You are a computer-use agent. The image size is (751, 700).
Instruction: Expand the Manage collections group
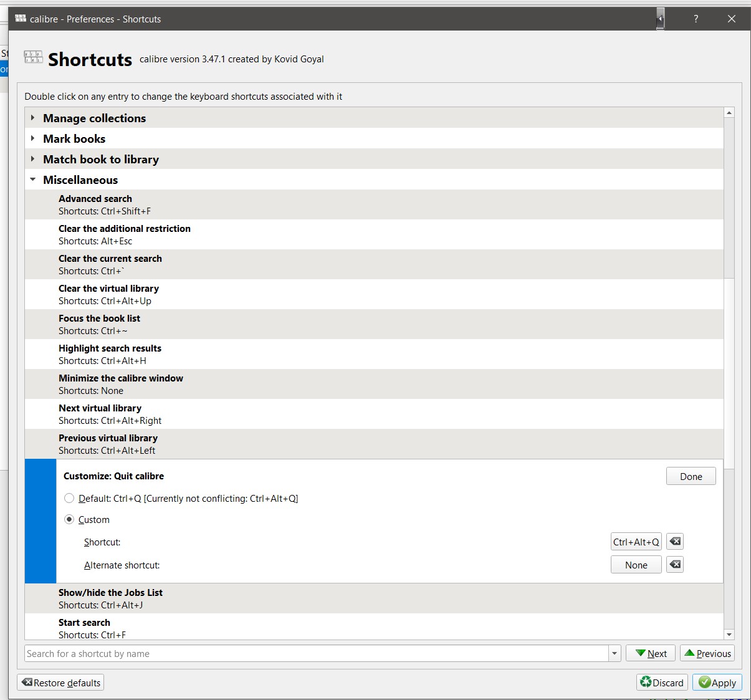[32, 118]
